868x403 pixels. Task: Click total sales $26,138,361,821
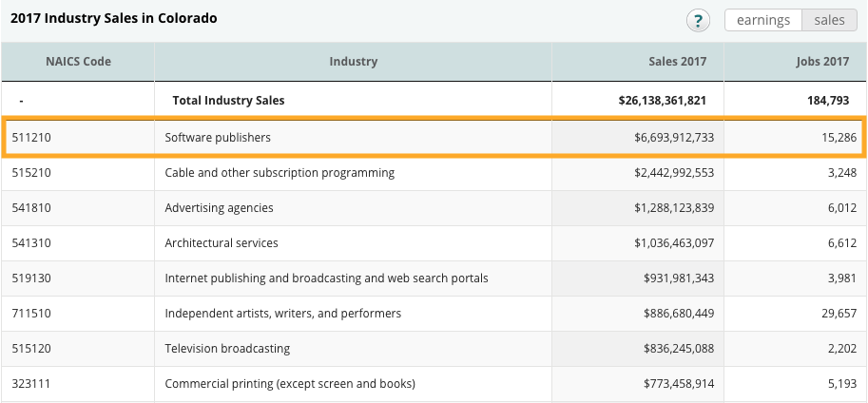pyautogui.click(x=663, y=101)
